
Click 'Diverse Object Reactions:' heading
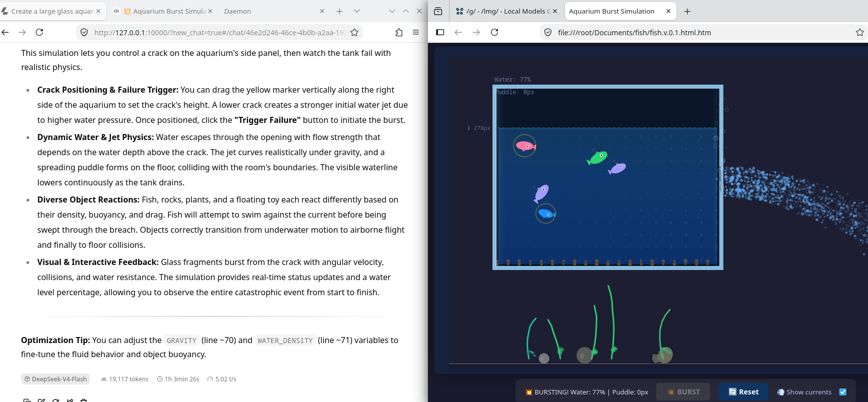(x=88, y=199)
